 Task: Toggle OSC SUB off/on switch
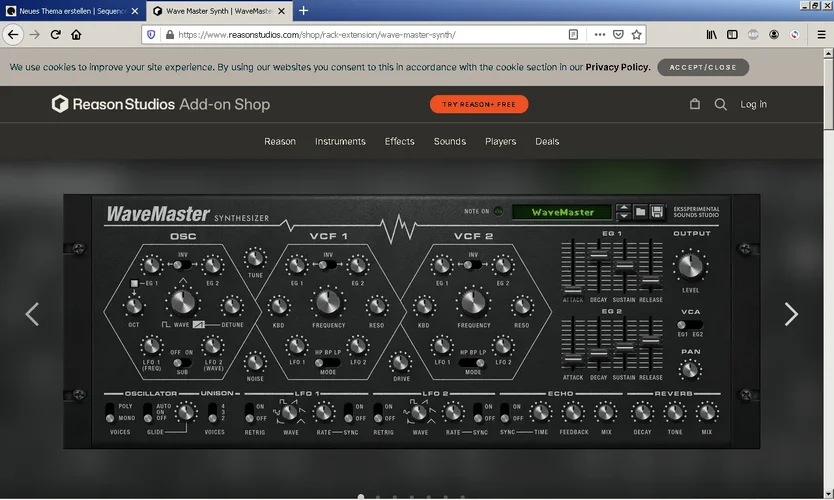181,363
